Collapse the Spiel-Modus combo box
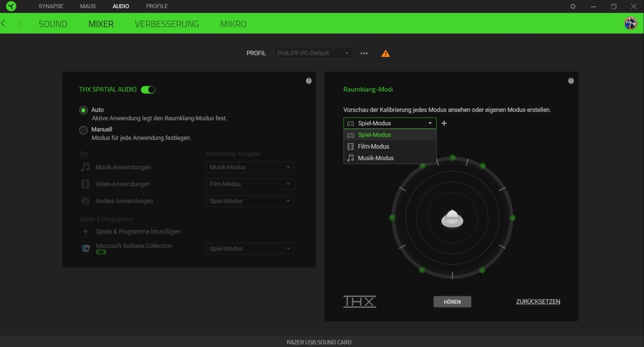This screenshot has width=644, height=347. click(x=390, y=123)
